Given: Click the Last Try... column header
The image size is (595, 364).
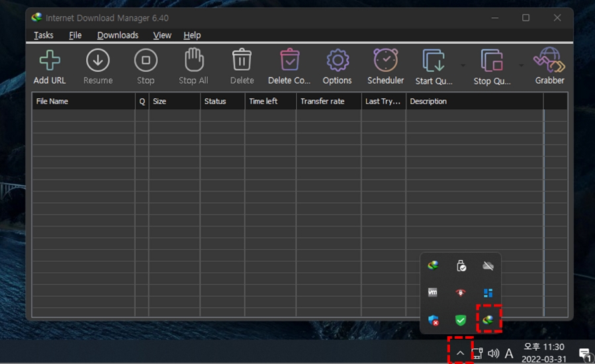Looking at the screenshot, I should tap(383, 101).
